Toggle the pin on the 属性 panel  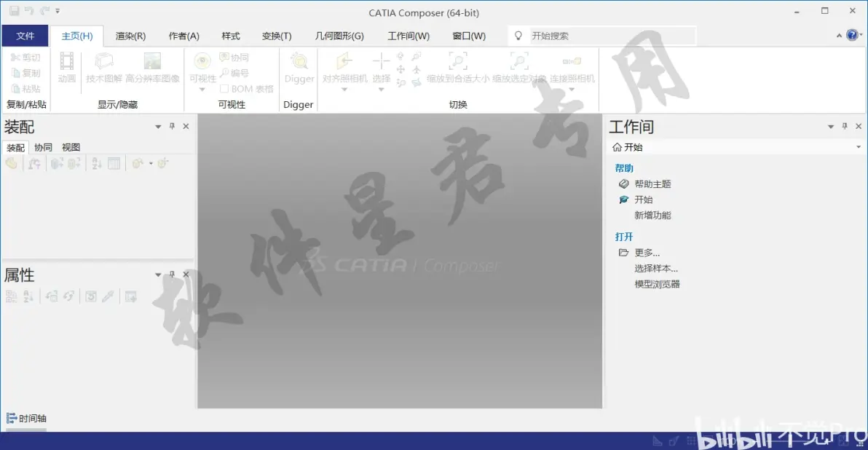click(172, 275)
